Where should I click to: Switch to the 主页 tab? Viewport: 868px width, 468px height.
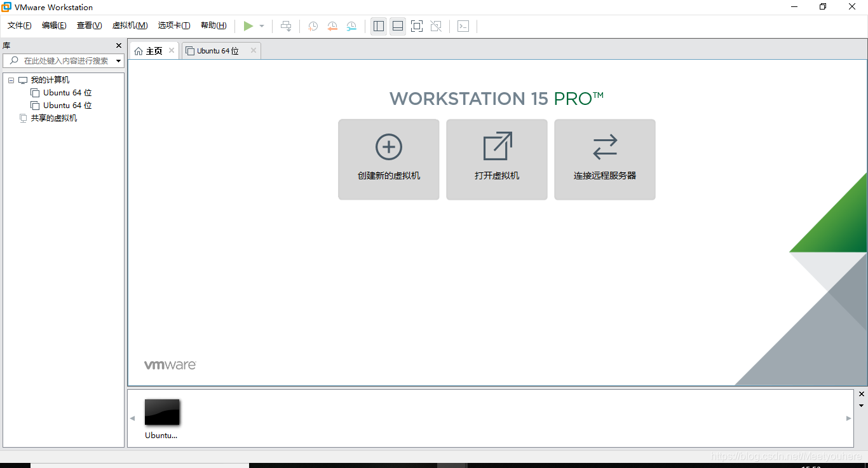(154, 51)
